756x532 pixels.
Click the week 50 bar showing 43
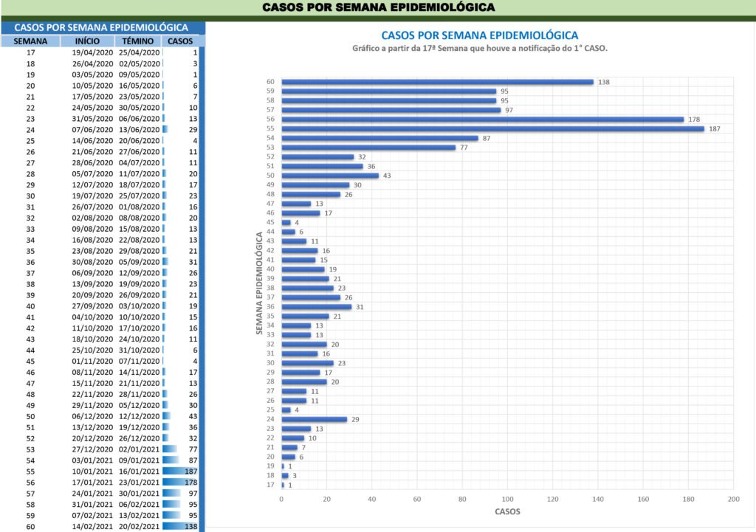pos(329,175)
